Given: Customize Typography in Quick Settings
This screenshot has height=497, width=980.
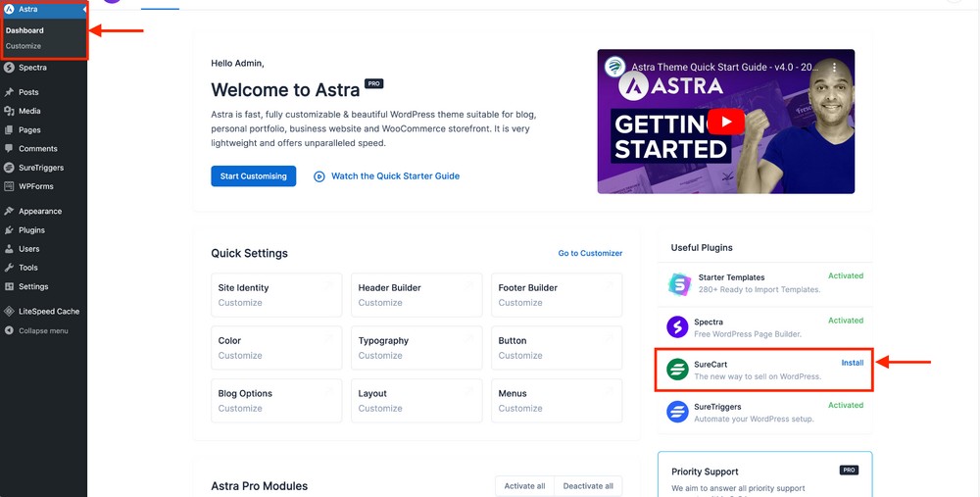Looking at the screenshot, I should [x=380, y=356].
